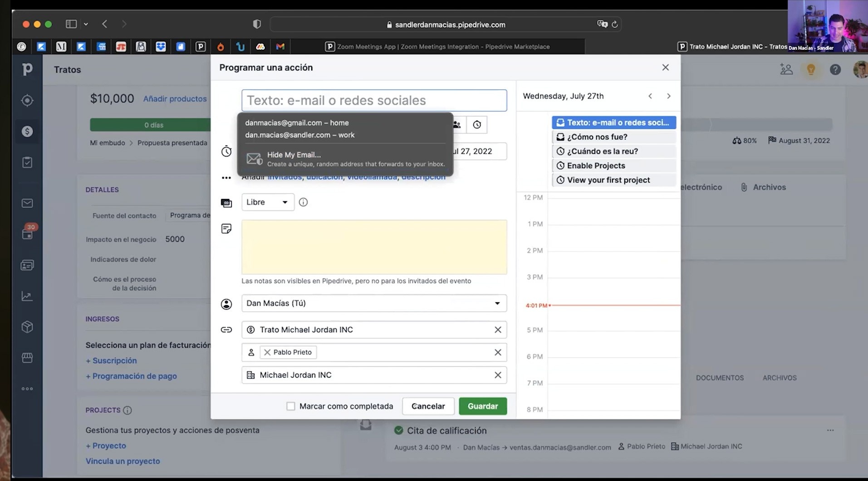Image resolution: width=868 pixels, height=481 pixels.
Task: Click the Marketplace store icon in sidebar
Action: click(x=27, y=358)
